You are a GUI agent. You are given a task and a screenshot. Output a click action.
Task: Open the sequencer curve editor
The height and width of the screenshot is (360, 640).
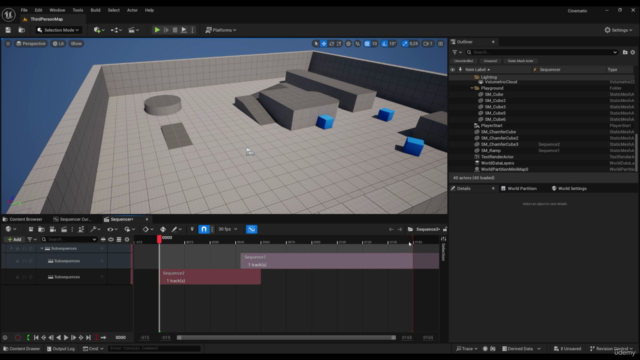[x=251, y=229]
